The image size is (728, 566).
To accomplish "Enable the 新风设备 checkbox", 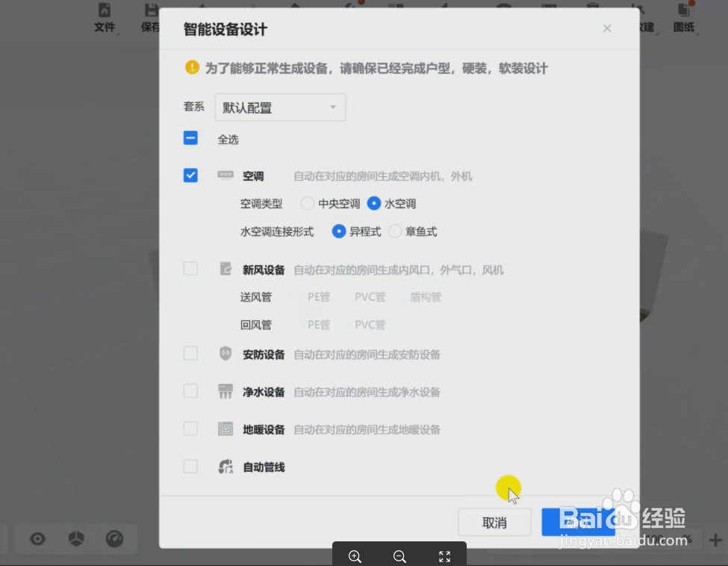I will click(190, 268).
